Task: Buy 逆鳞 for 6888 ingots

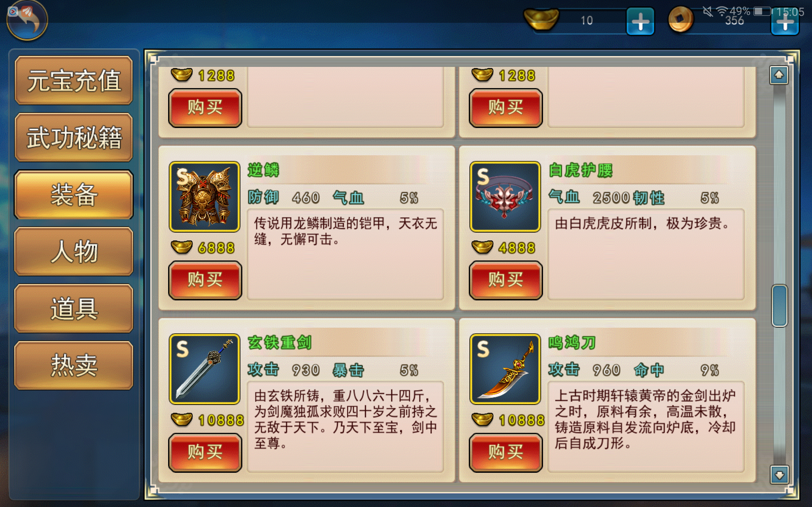Action: 205,280
